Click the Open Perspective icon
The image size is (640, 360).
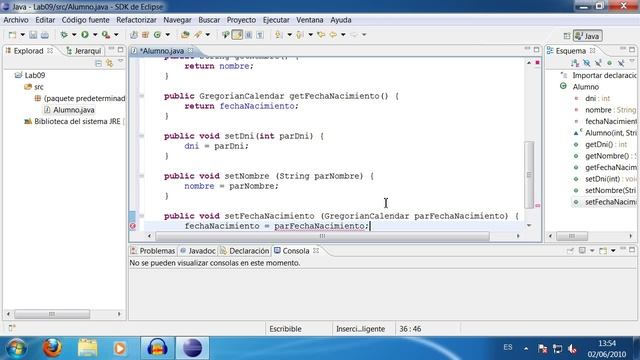[567, 36]
